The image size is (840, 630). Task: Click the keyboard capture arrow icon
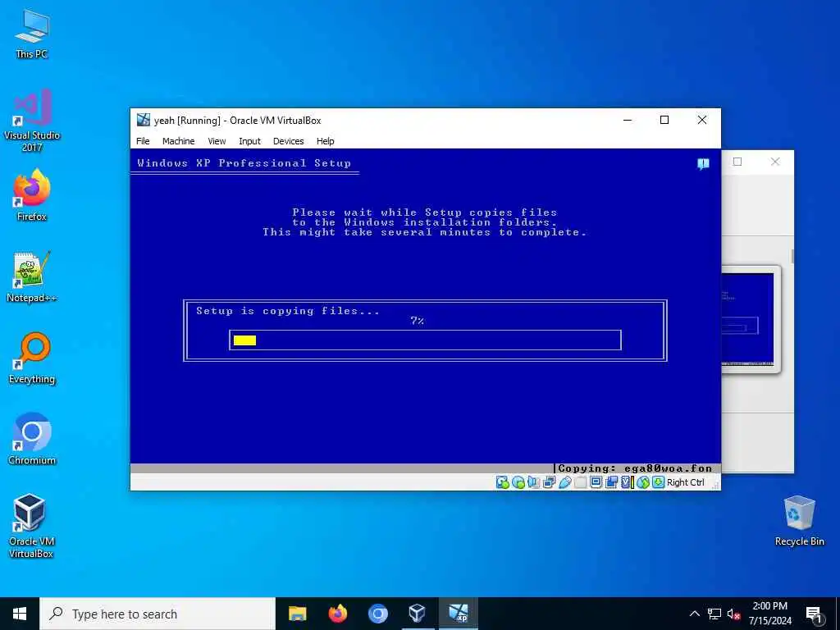(658, 482)
